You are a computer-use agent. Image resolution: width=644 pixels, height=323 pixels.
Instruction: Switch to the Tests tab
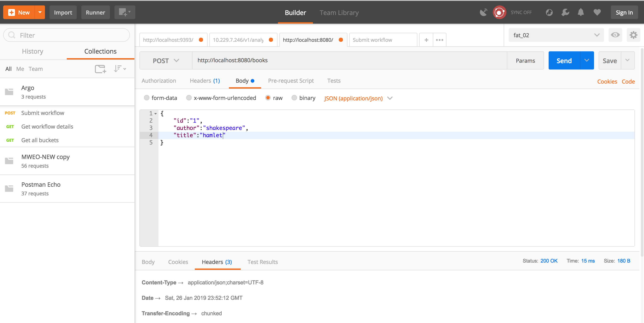click(334, 81)
